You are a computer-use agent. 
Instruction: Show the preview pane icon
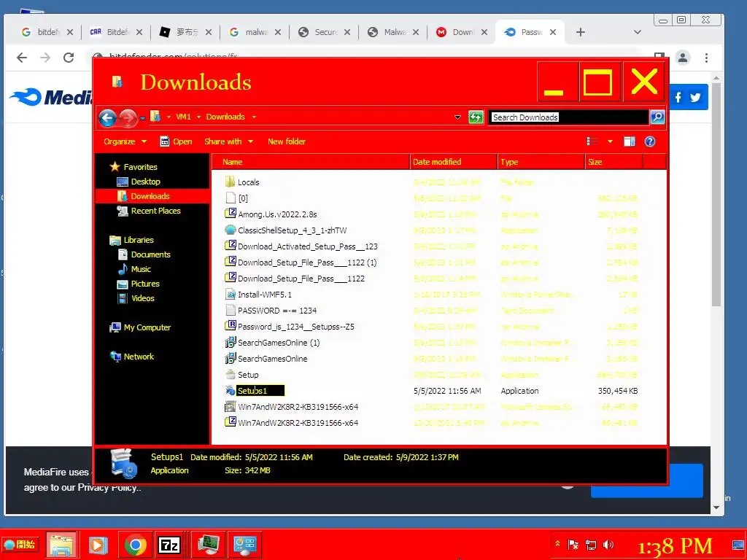click(630, 141)
